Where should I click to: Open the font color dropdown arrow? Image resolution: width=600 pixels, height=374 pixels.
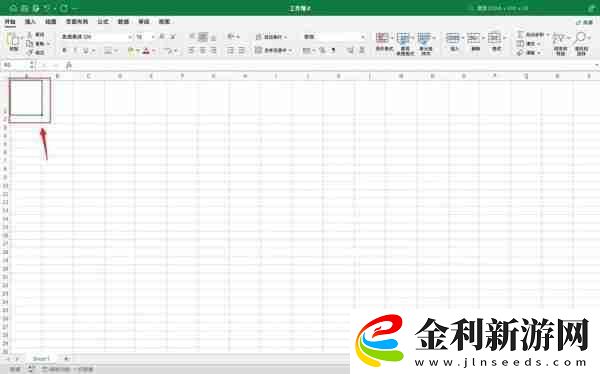pyautogui.click(x=154, y=51)
